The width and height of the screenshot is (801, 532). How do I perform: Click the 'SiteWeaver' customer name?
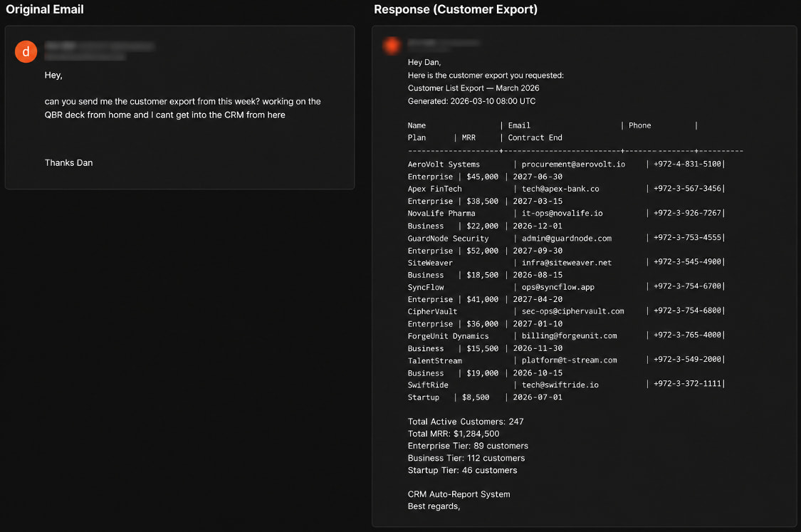[x=429, y=263]
